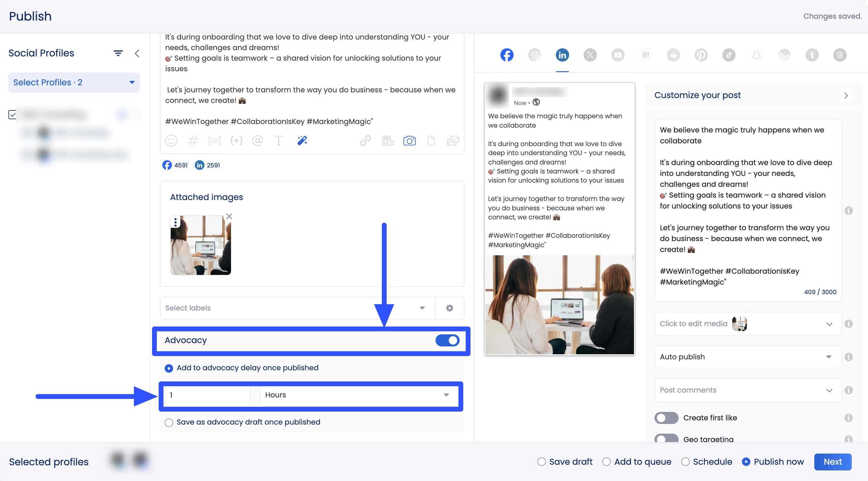Select Save as advocacy draft once published
The height and width of the screenshot is (481, 868).
(169, 422)
